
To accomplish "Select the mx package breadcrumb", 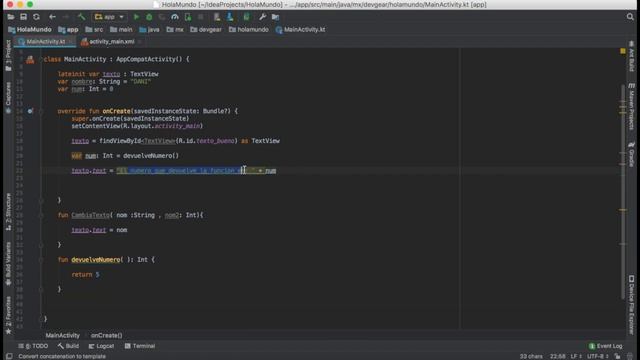I will tap(175, 29).
